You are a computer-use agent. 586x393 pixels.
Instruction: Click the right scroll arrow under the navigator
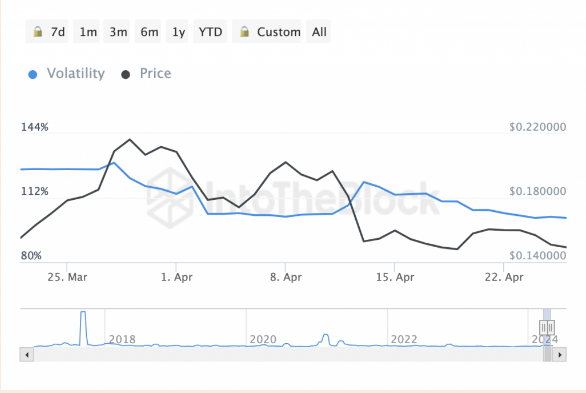[559, 355]
